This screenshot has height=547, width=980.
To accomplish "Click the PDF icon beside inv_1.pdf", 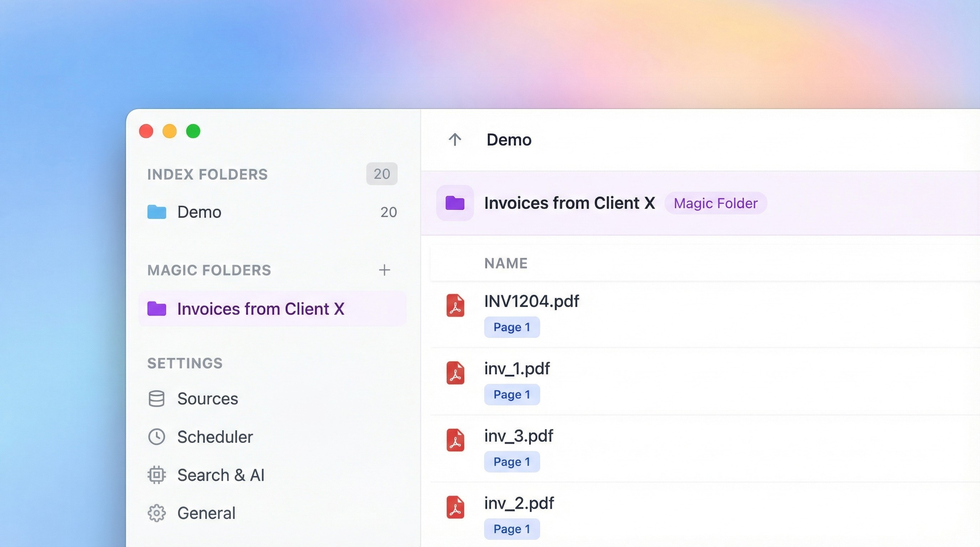I will point(455,373).
